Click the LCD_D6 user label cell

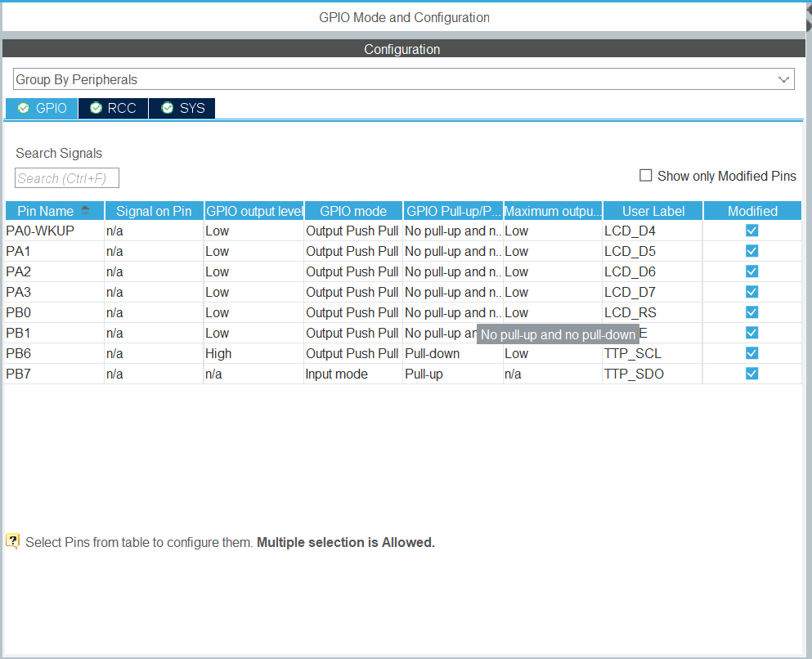pyautogui.click(x=653, y=271)
